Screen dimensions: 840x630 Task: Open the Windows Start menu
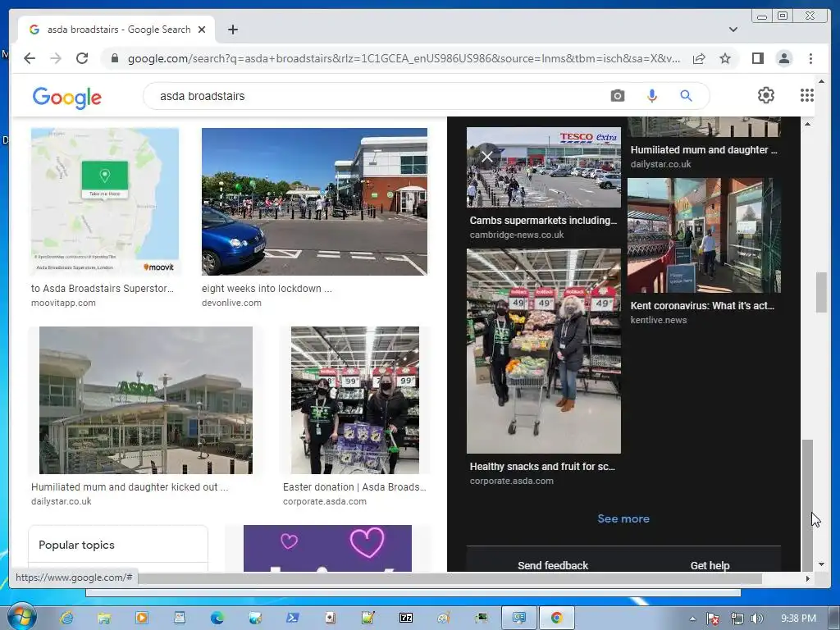point(21,617)
